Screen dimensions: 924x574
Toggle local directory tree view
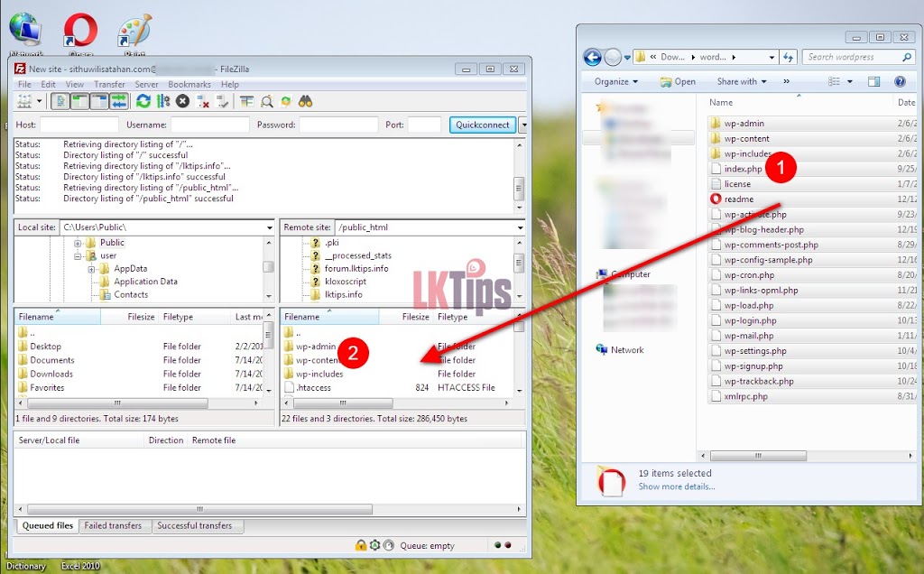79,101
